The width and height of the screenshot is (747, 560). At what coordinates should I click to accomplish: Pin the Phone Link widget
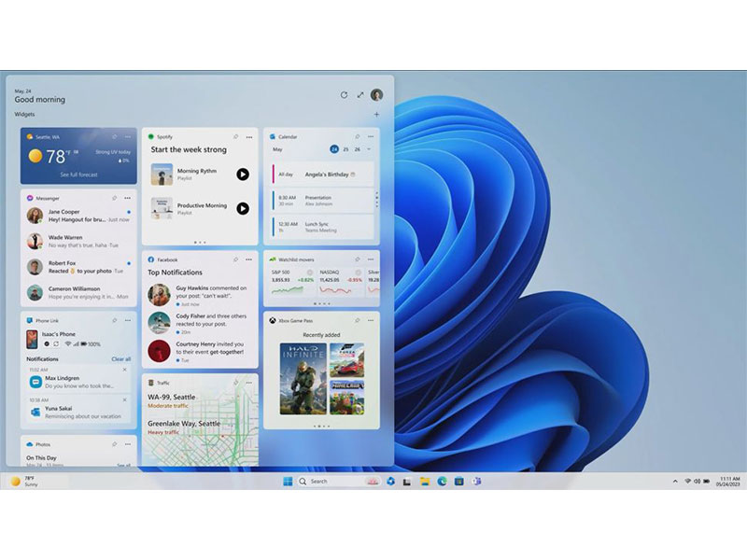coord(114,320)
